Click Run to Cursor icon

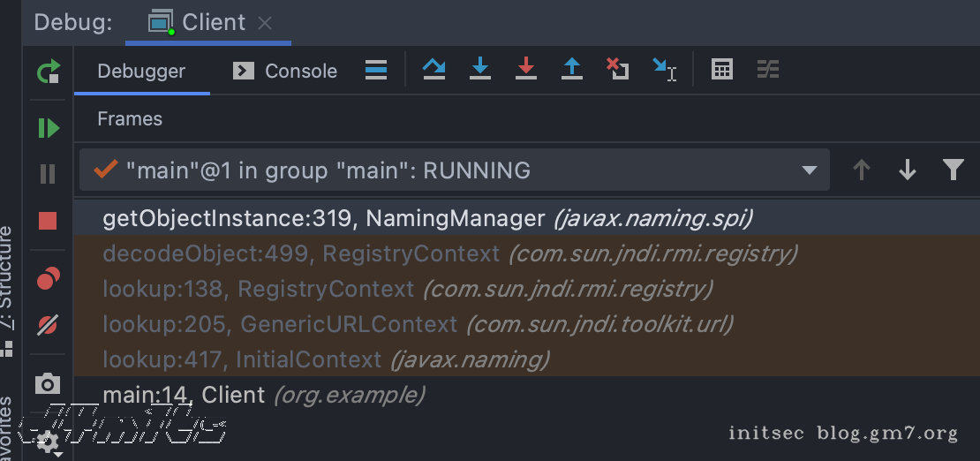[664, 70]
